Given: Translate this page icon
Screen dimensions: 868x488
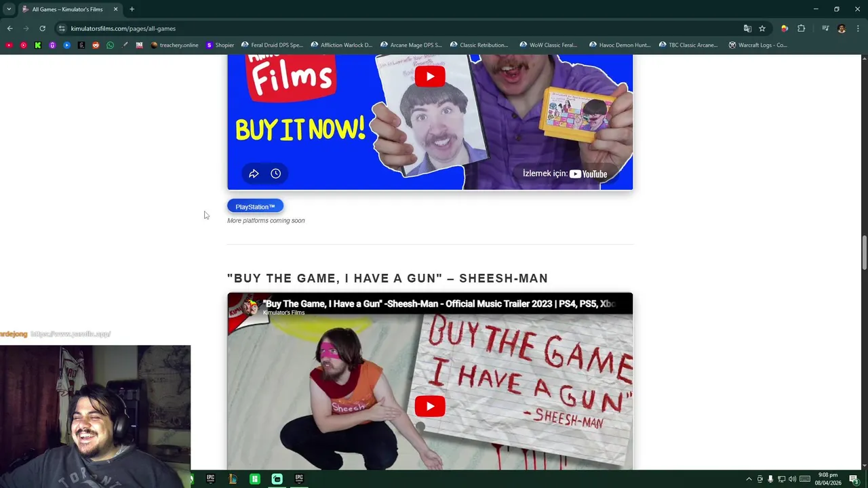Looking at the screenshot, I should pos(747,28).
